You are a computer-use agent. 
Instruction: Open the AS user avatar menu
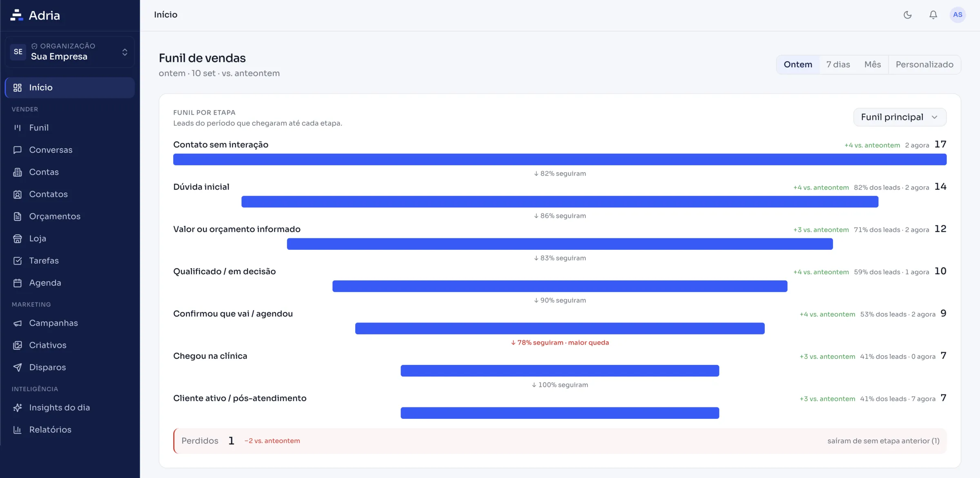pos(958,15)
